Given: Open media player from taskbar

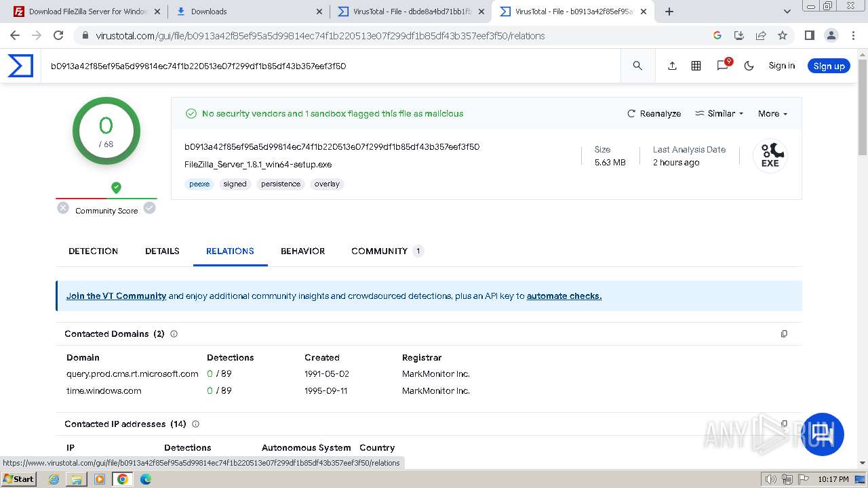Looking at the screenshot, I should [100, 479].
